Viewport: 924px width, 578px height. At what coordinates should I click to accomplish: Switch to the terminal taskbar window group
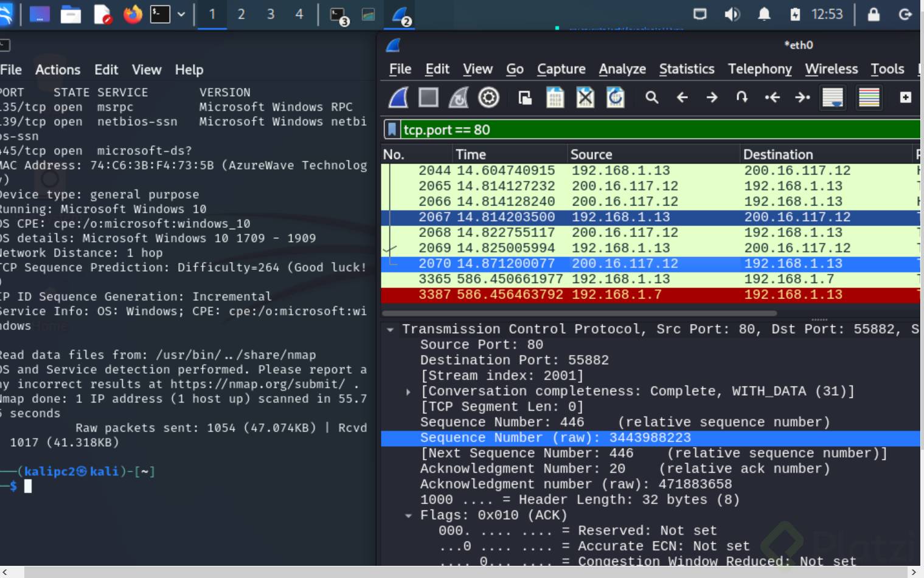tap(339, 15)
